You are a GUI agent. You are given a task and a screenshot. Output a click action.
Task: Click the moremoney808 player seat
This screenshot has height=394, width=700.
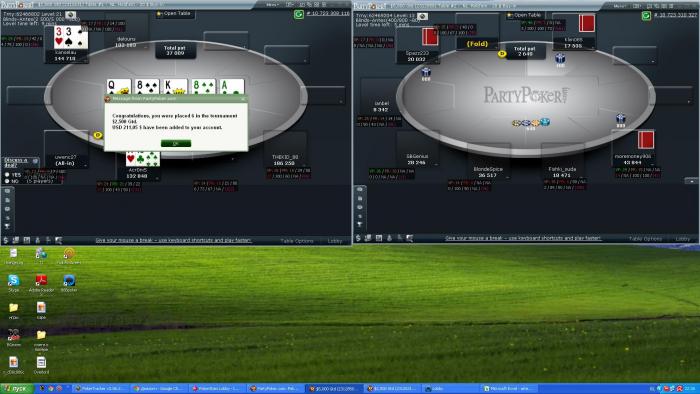633,148
